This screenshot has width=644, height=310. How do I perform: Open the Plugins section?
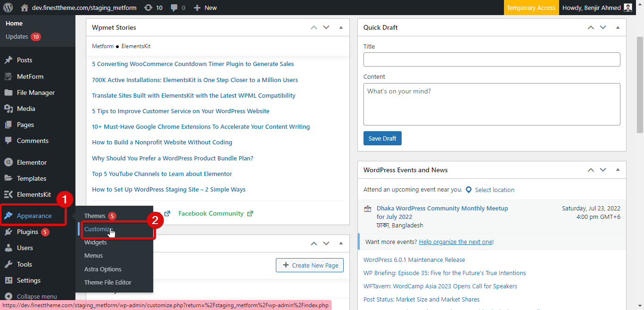(x=27, y=232)
